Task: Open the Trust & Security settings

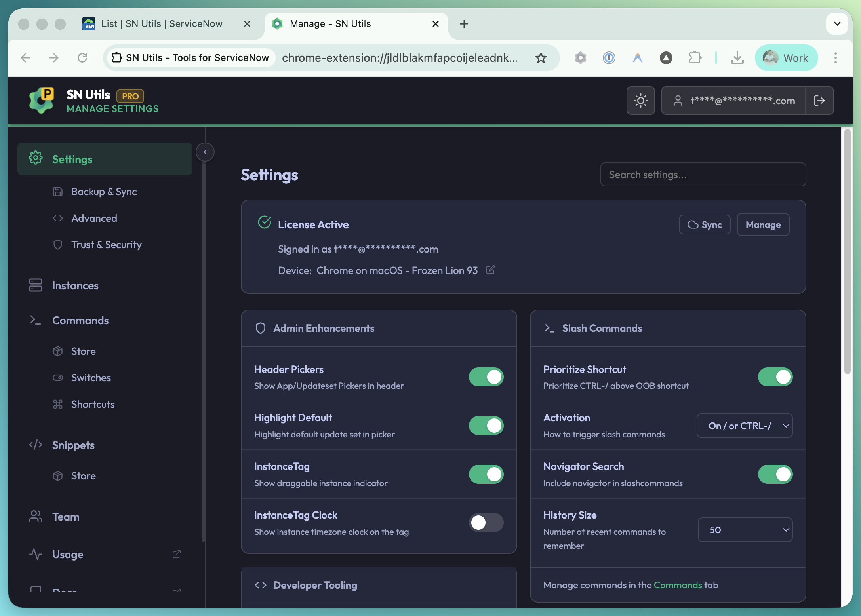Action: [106, 245]
